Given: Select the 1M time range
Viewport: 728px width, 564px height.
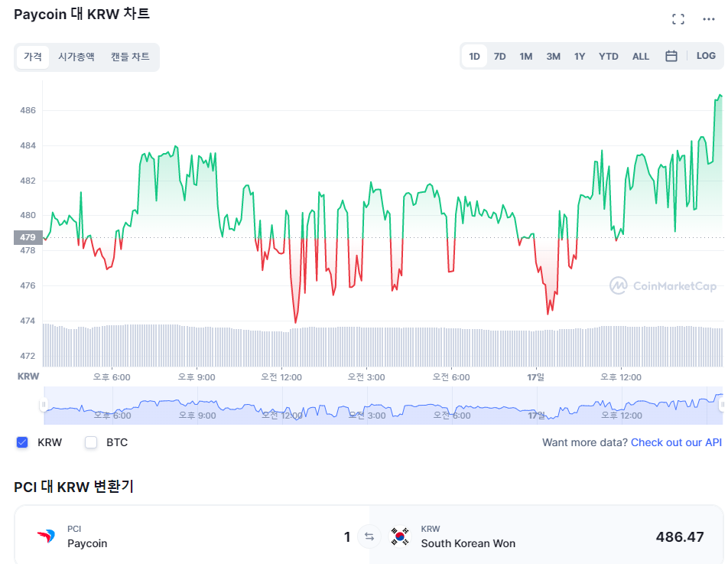Looking at the screenshot, I should 525,56.
